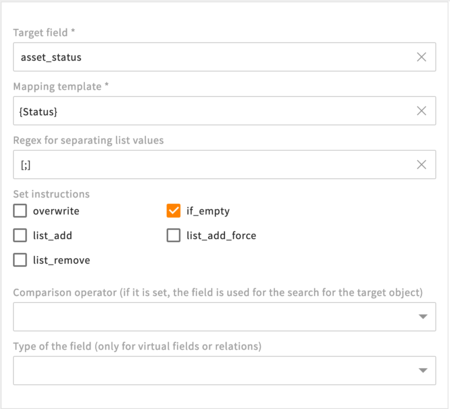Enable the list_add_force option

[173, 235]
